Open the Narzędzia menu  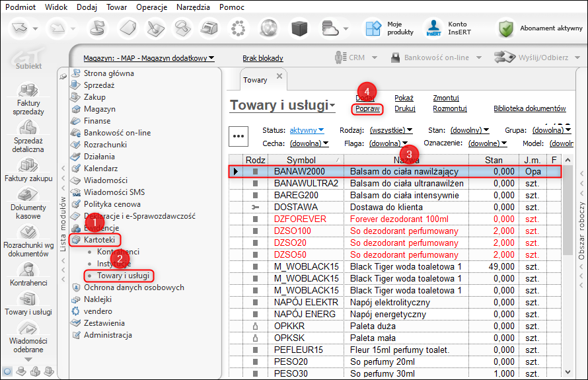pos(193,7)
